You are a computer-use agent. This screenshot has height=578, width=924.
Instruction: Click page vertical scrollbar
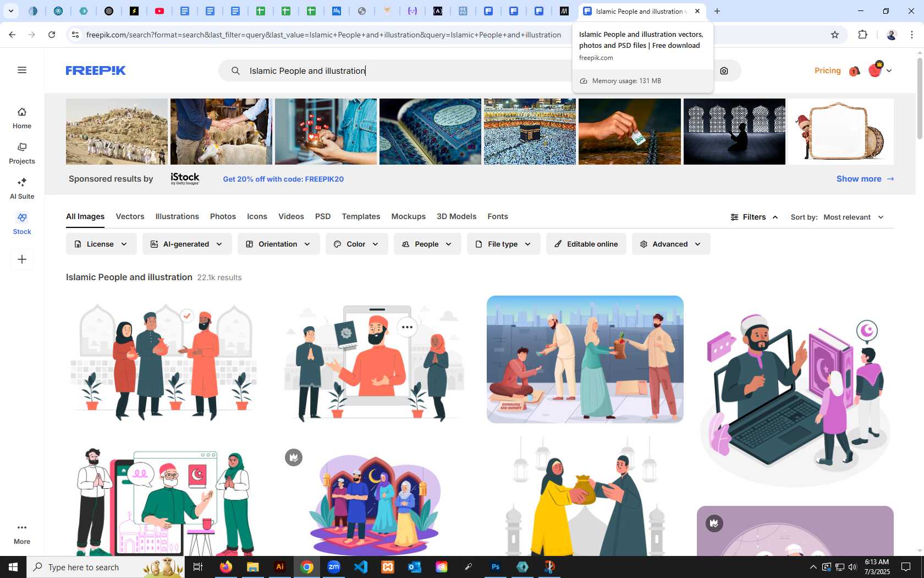tap(920, 99)
